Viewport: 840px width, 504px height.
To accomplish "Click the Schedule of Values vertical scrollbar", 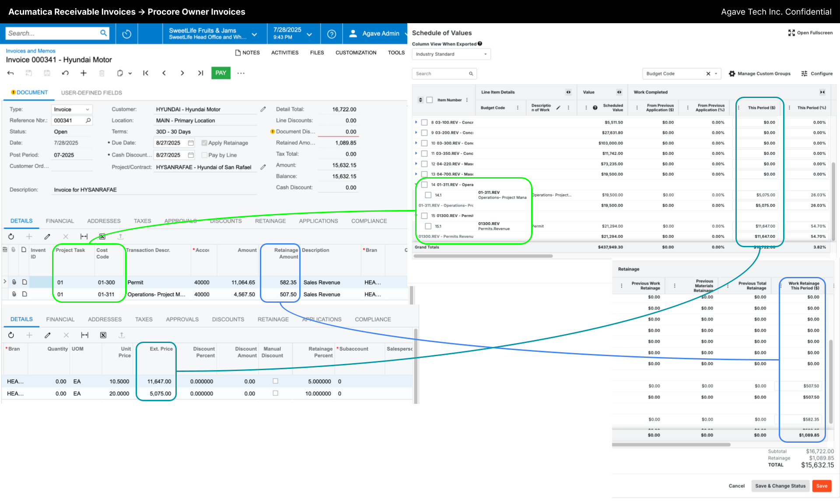I will click(x=833, y=201).
